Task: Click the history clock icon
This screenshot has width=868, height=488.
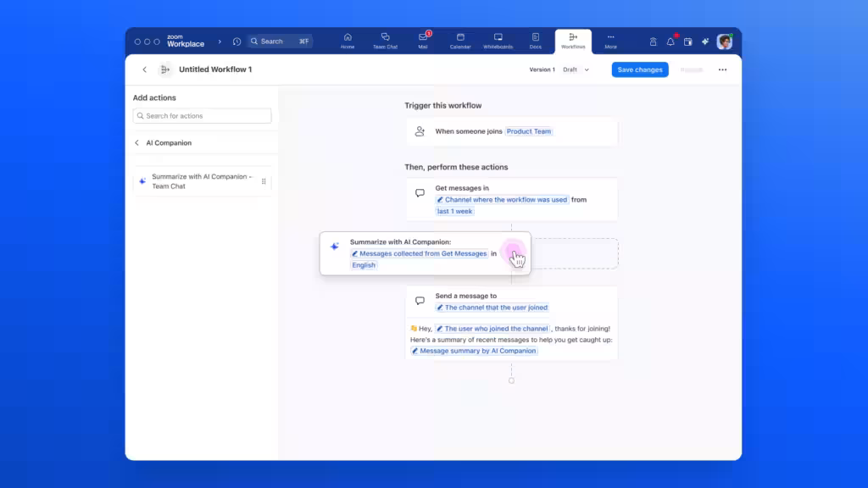Action: (236, 42)
